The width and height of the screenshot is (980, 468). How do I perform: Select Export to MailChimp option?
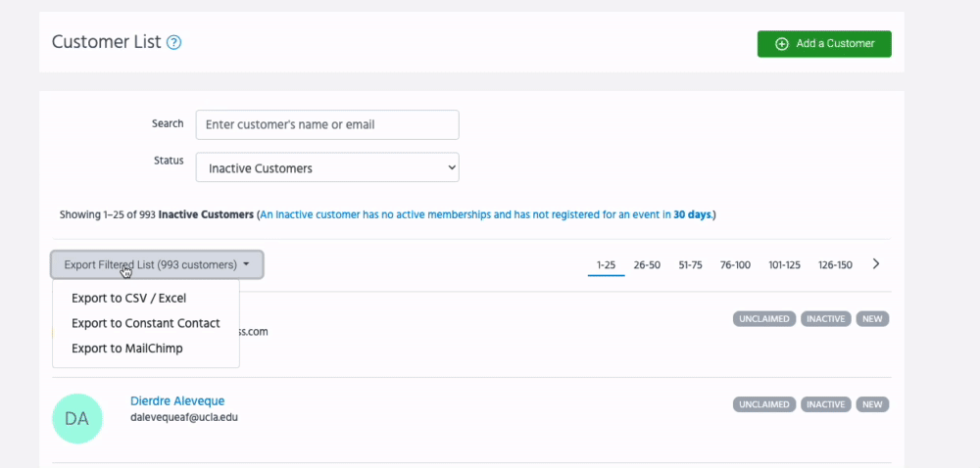126,349
